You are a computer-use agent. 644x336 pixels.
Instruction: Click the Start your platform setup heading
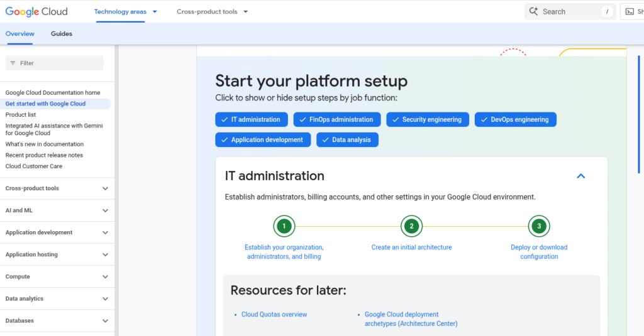(311, 81)
